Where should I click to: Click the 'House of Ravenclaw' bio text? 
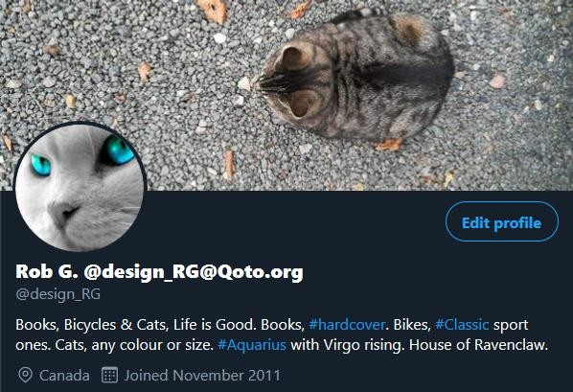point(478,345)
